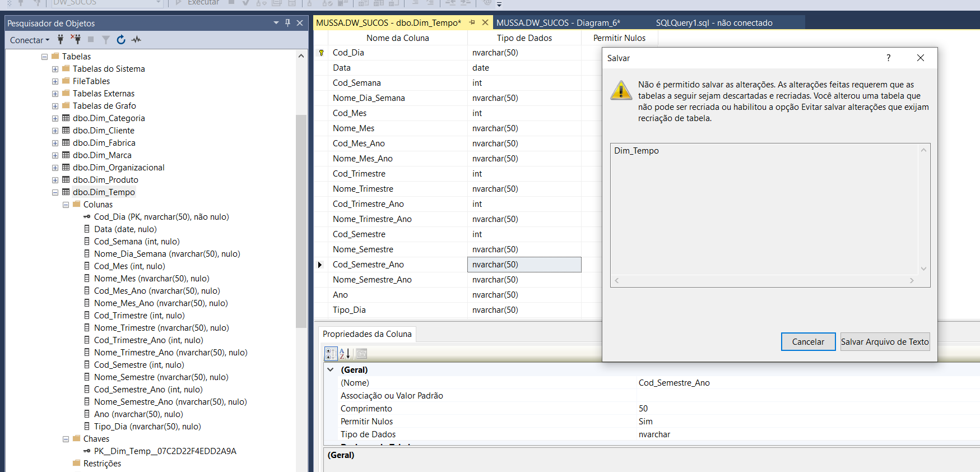Pin the dbo.Dim_Tempo designer tab
This screenshot has width=980, height=472.
click(472, 22)
